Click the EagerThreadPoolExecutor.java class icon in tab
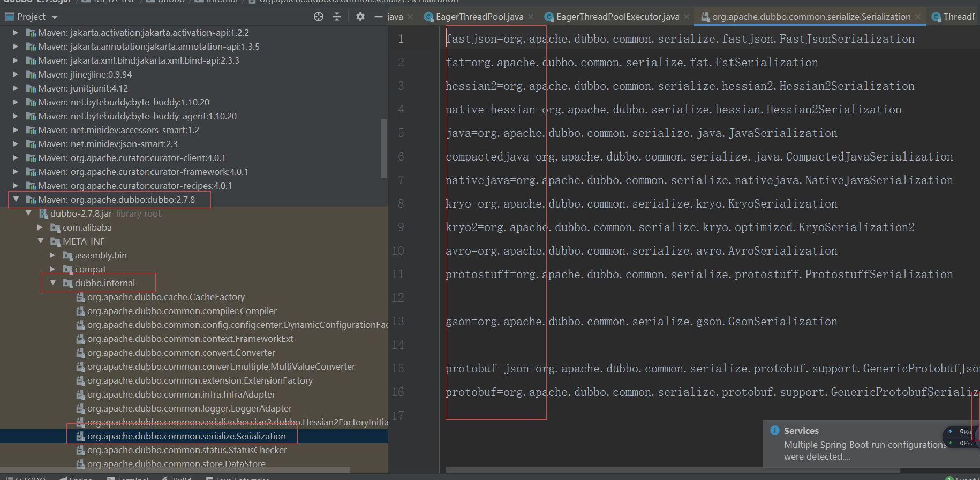Screen dimensions: 980x480 [x=549, y=17]
